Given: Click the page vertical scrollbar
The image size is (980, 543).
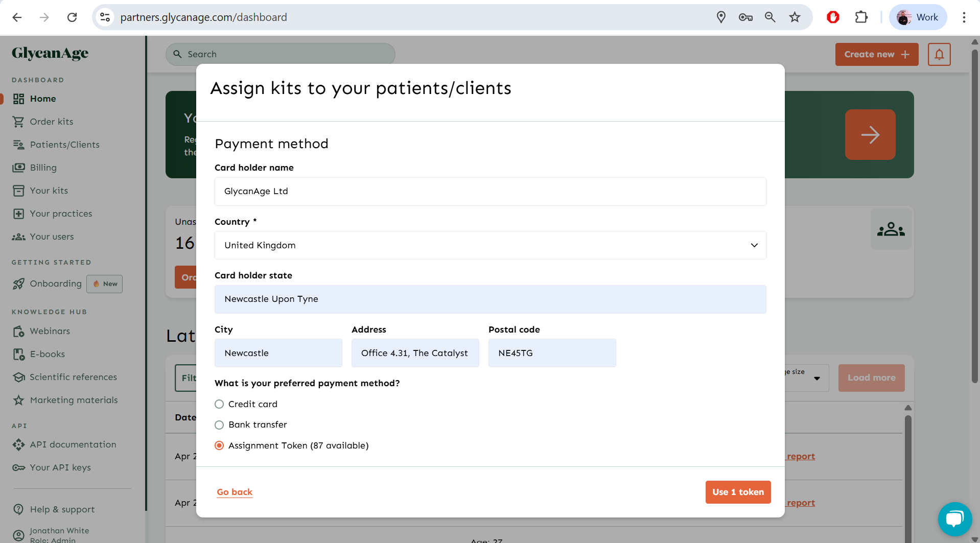Looking at the screenshot, I should [x=974, y=215].
